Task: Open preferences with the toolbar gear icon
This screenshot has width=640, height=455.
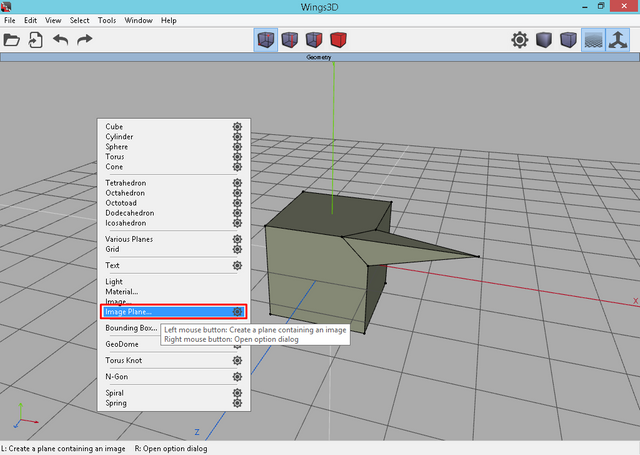Action: click(520, 40)
